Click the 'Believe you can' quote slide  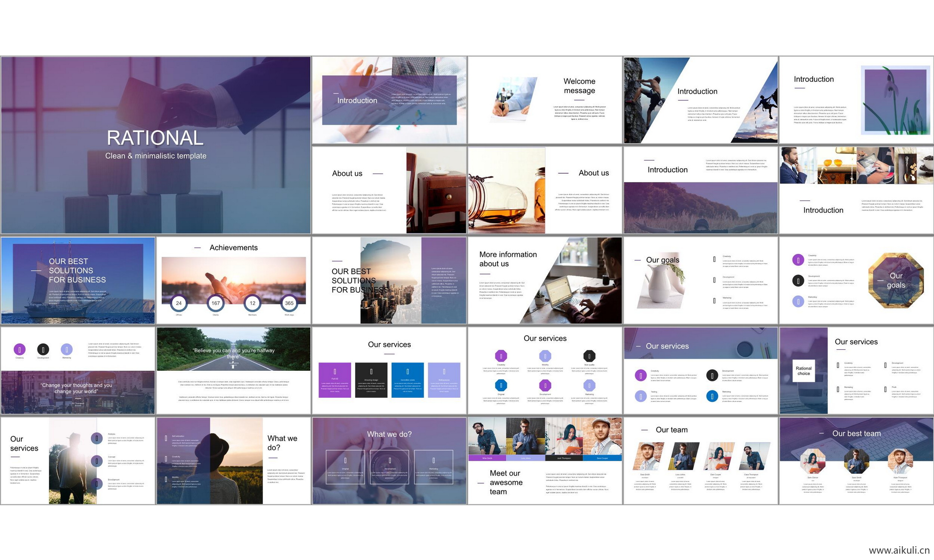point(233,371)
